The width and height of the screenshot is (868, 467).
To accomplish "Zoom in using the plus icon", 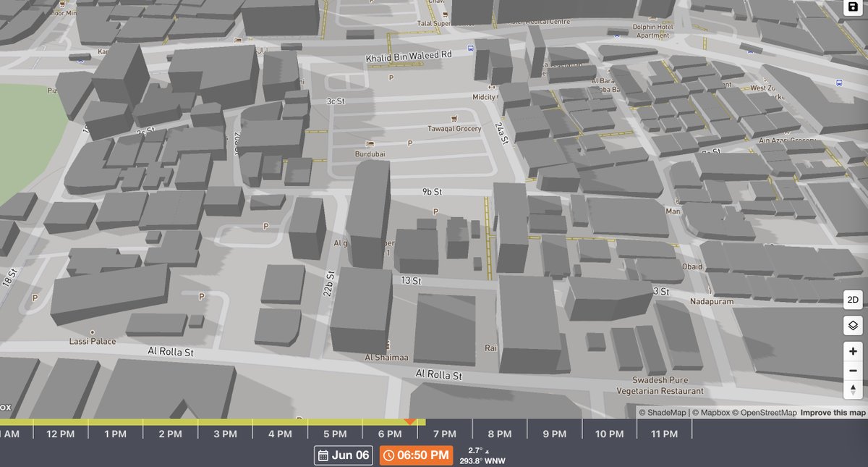I will [852, 350].
